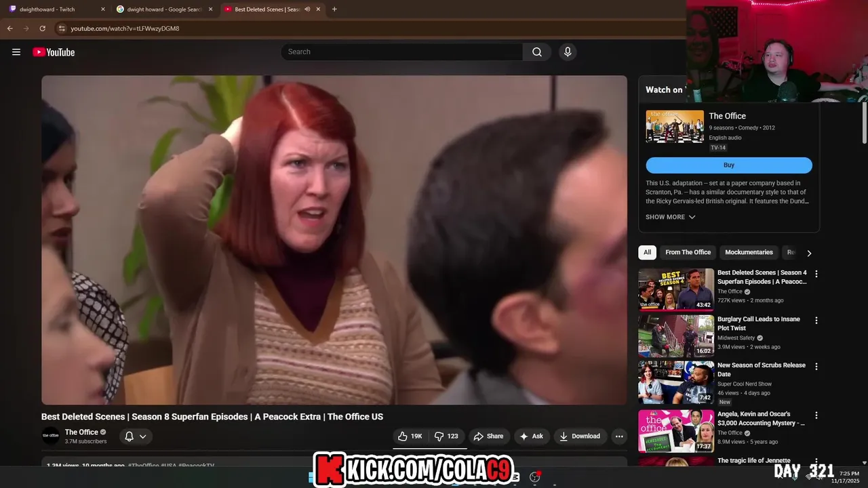View site information icon in address bar
Viewport: 868px width, 488px height.
tap(62, 28)
